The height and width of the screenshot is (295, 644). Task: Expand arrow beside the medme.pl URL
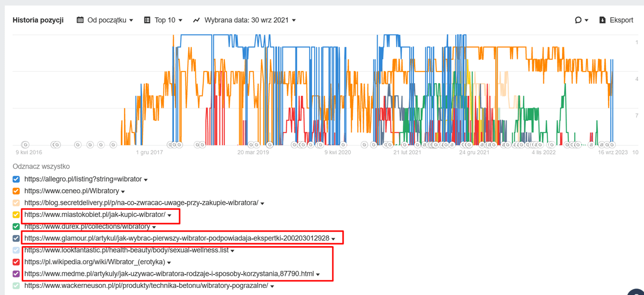(x=318, y=274)
